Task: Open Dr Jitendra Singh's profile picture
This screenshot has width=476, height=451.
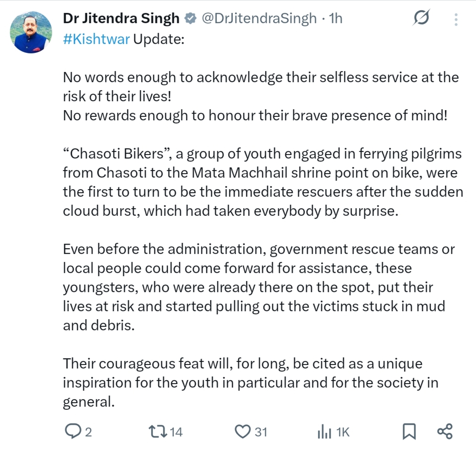Action: pos(31,32)
